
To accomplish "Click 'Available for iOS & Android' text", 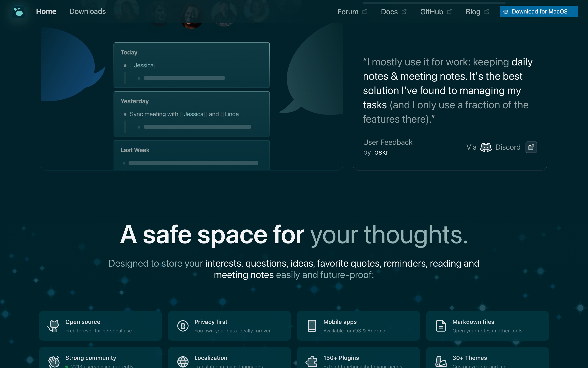I will pos(354,331).
